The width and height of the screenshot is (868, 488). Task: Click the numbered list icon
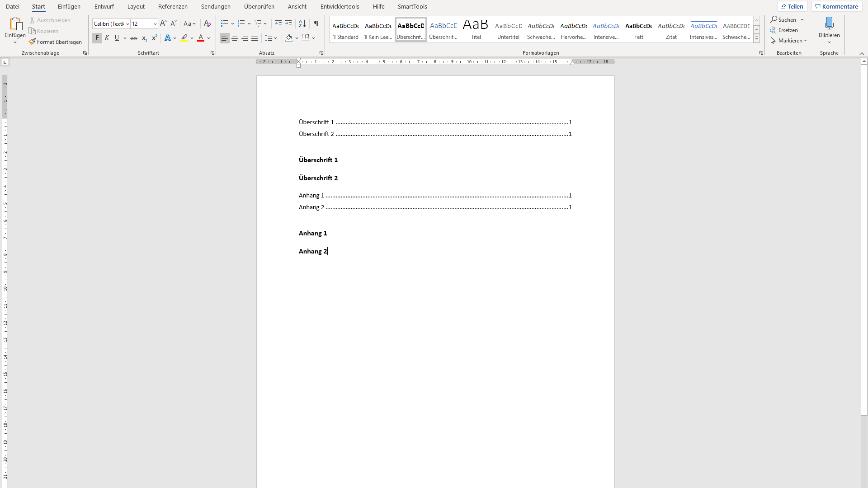click(x=241, y=23)
